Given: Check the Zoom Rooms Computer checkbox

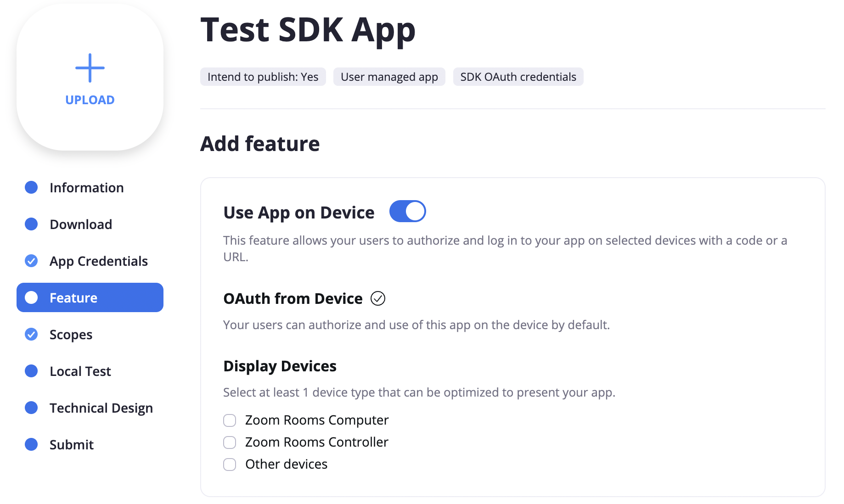Looking at the screenshot, I should tap(229, 420).
